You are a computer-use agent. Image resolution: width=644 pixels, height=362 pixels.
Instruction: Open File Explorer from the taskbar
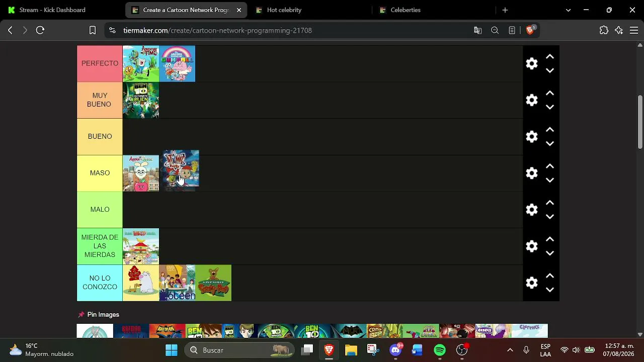351,350
